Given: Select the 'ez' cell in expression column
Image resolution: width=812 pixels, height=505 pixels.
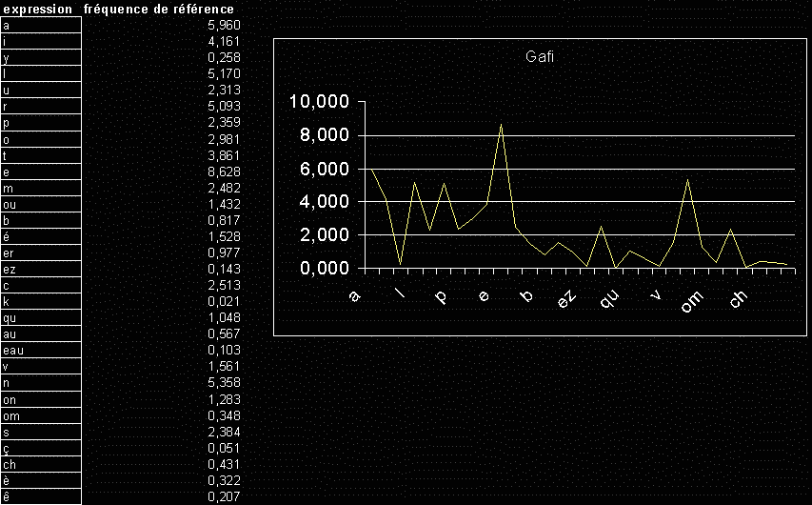Looking at the screenshot, I should coord(41,270).
